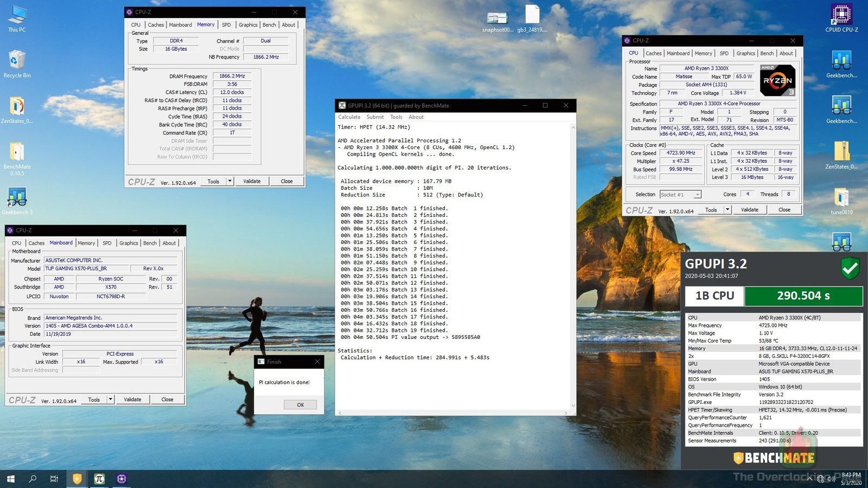Click OK in the PI calculation finished dialog

pos(300,404)
